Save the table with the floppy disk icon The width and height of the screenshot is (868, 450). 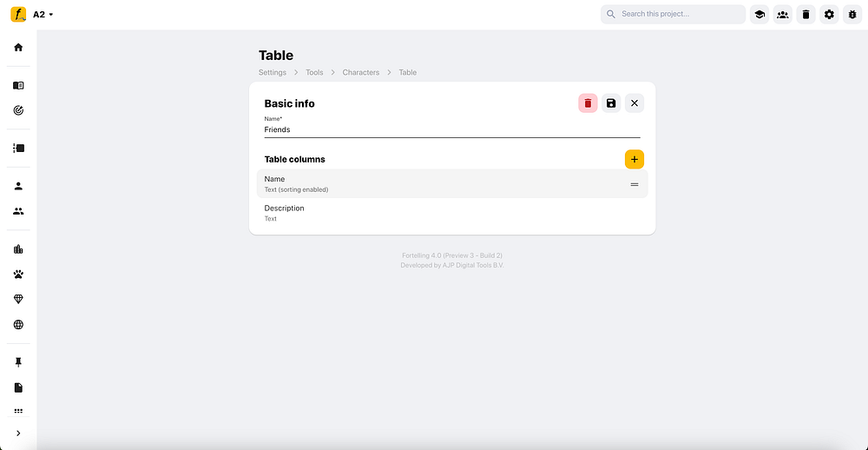(611, 103)
